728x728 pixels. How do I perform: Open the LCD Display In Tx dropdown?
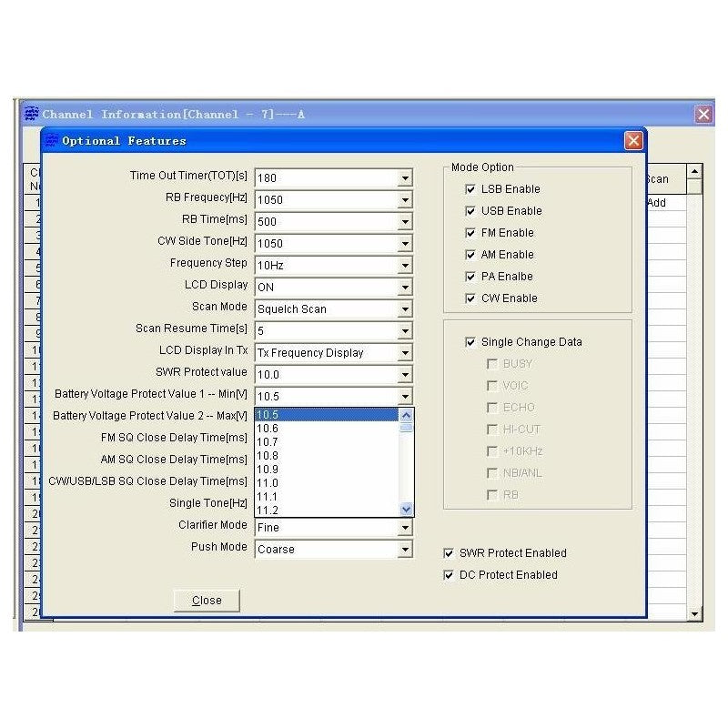click(x=404, y=352)
